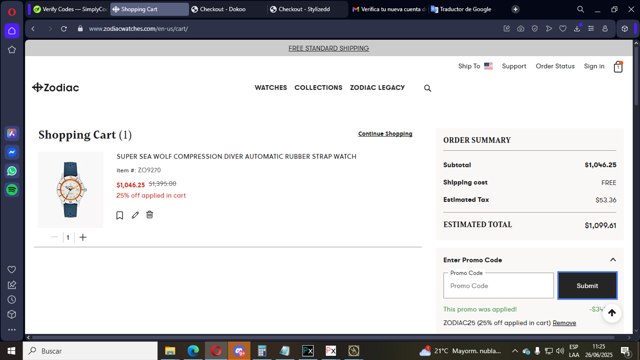Open Microsoft Edge from taskbar

tap(193, 351)
